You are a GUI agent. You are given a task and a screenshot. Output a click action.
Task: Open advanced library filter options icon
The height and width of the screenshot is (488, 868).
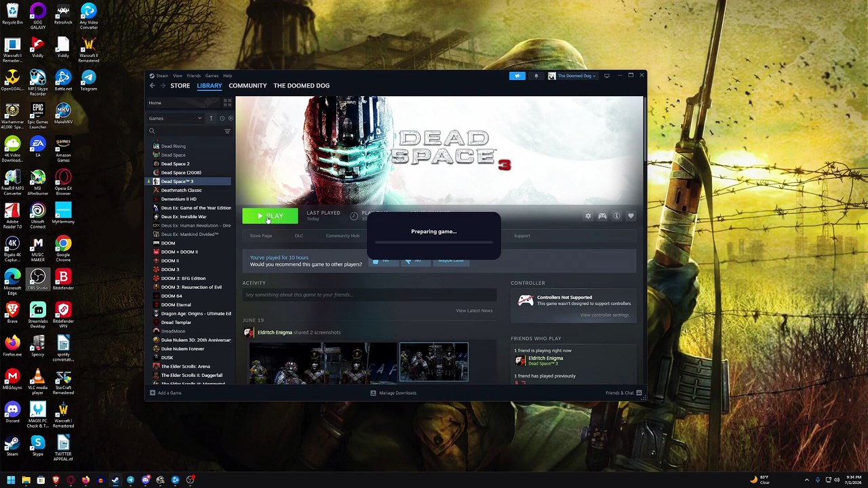pyautogui.click(x=227, y=131)
